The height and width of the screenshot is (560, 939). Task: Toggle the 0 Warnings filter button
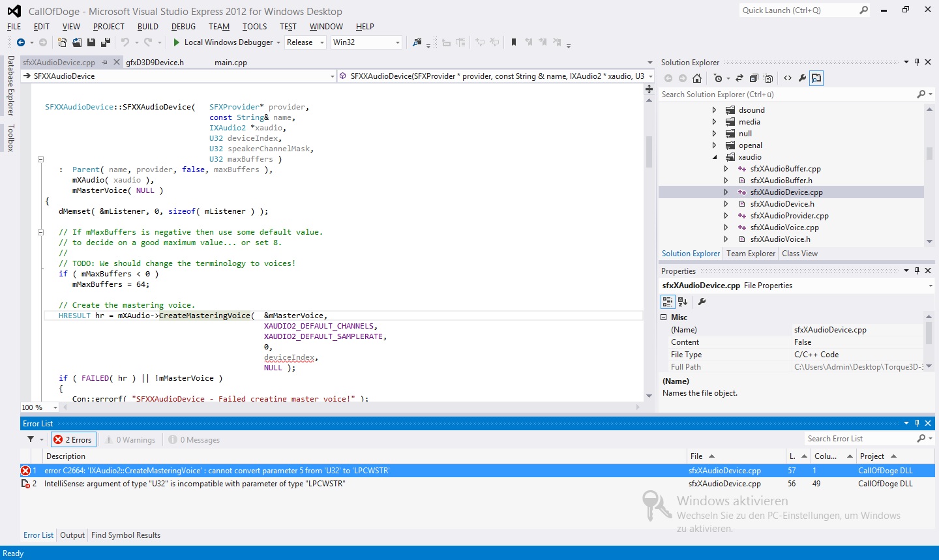point(130,440)
